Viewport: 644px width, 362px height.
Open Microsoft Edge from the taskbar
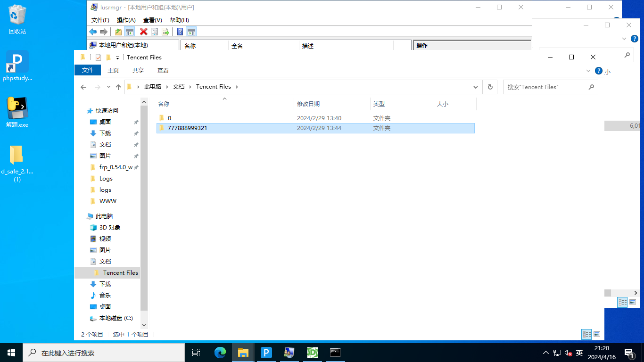tap(220, 352)
